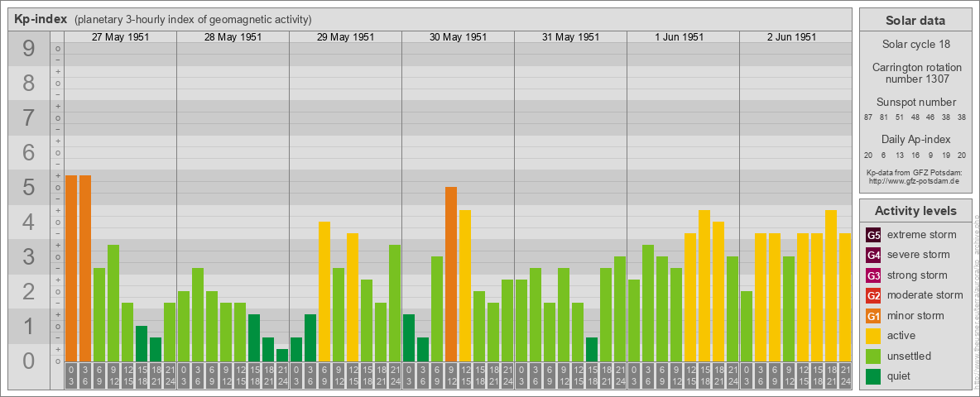Screen dimensions: 980x397
Task: Click the green 21-24 bar on 29 May 1951
Action: click(394, 304)
